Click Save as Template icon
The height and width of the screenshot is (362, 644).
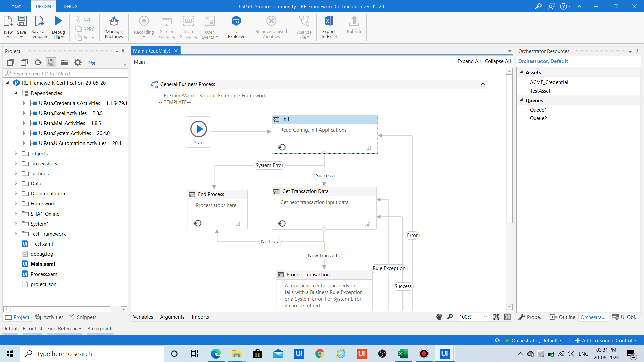pos(39,21)
